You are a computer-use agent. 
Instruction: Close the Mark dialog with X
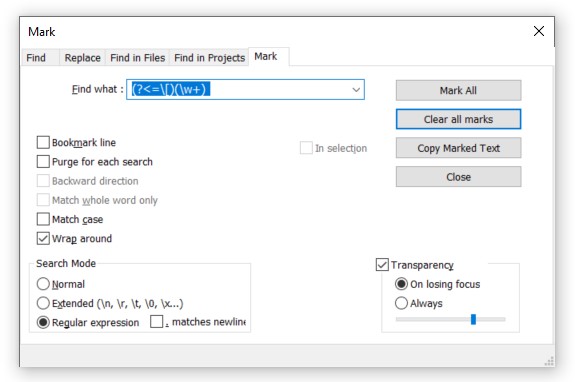pyautogui.click(x=539, y=31)
